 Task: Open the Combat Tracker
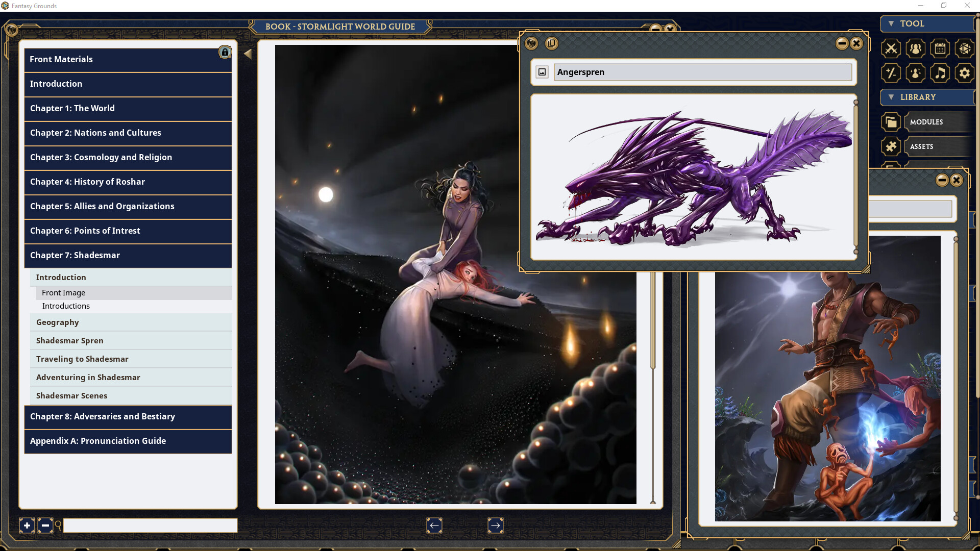coord(891,48)
